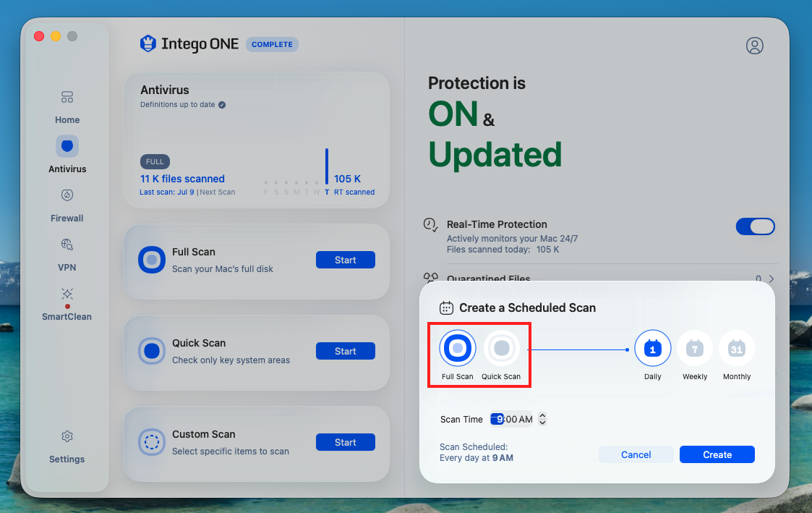Select the Antivirus shield icon in sidebar

[x=67, y=146]
